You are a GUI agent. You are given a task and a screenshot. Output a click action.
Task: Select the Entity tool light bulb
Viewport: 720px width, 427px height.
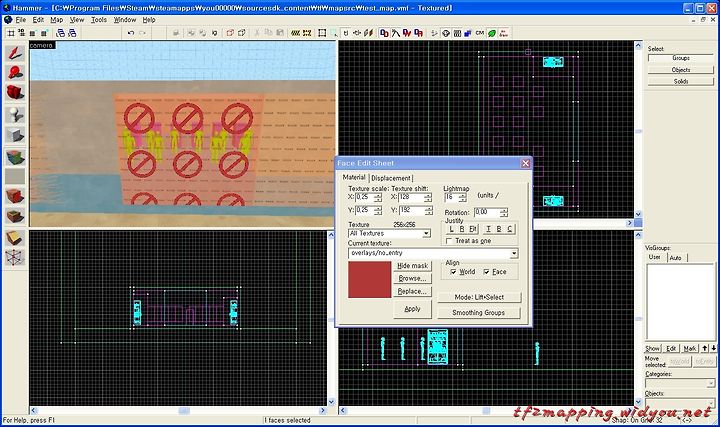pyautogui.click(x=15, y=115)
